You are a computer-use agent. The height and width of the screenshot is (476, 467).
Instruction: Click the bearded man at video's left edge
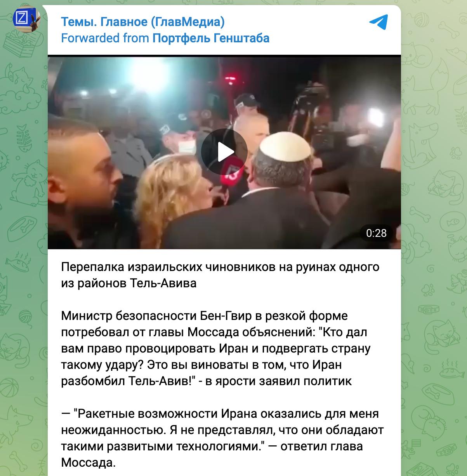(83, 182)
